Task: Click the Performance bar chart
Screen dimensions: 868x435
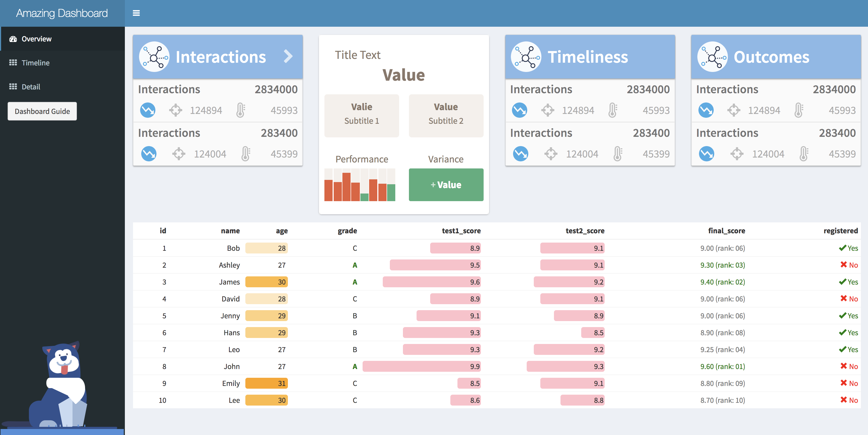Action: click(x=360, y=185)
